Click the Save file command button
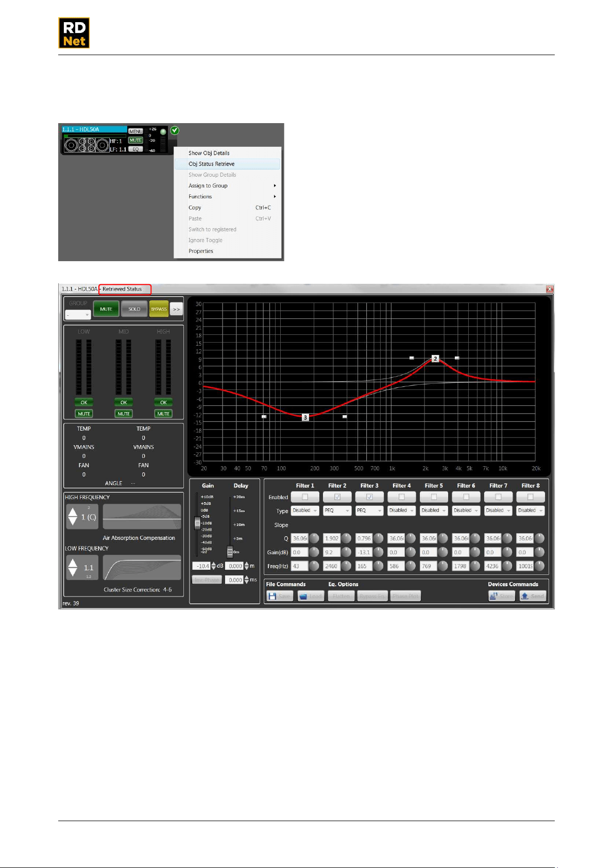This screenshot has width=614, height=868. (280, 596)
